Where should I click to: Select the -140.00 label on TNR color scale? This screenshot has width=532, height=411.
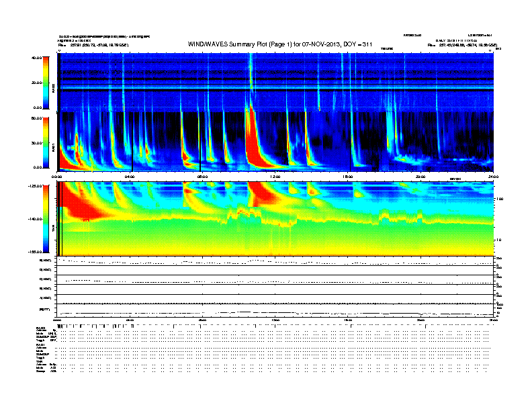click(x=36, y=219)
